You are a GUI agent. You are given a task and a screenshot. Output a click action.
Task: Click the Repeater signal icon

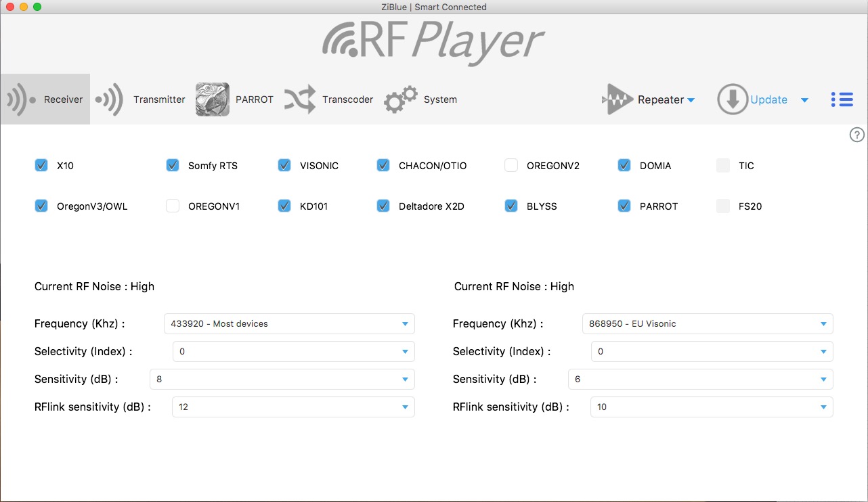(617, 99)
